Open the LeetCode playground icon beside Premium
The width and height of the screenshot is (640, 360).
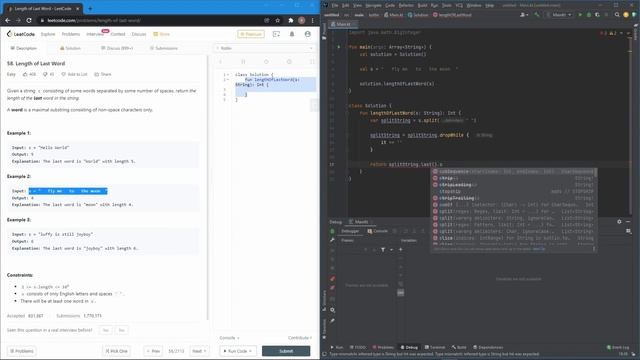pyautogui.click(x=276, y=34)
